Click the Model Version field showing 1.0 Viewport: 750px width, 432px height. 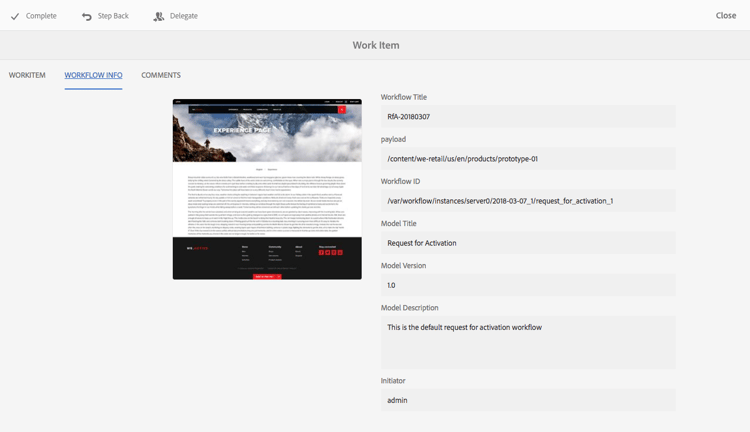528,285
